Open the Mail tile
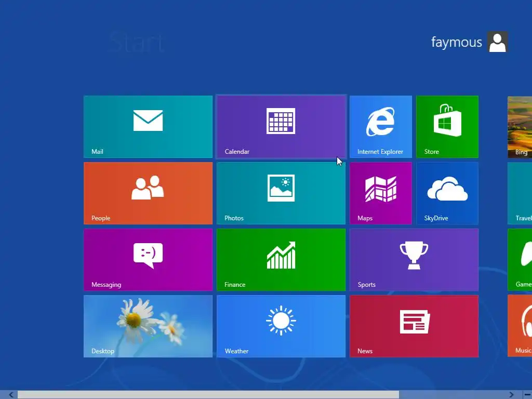This screenshot has height=399, width=532. [148, 127]
